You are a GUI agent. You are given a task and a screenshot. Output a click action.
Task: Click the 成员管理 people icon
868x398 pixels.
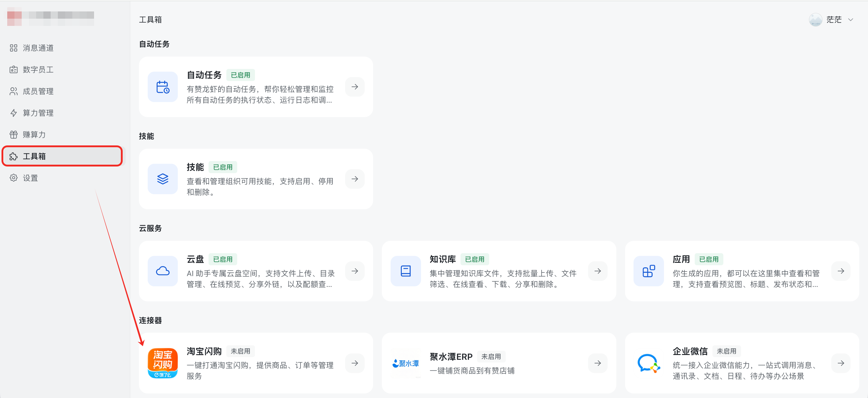click(14, 91)
